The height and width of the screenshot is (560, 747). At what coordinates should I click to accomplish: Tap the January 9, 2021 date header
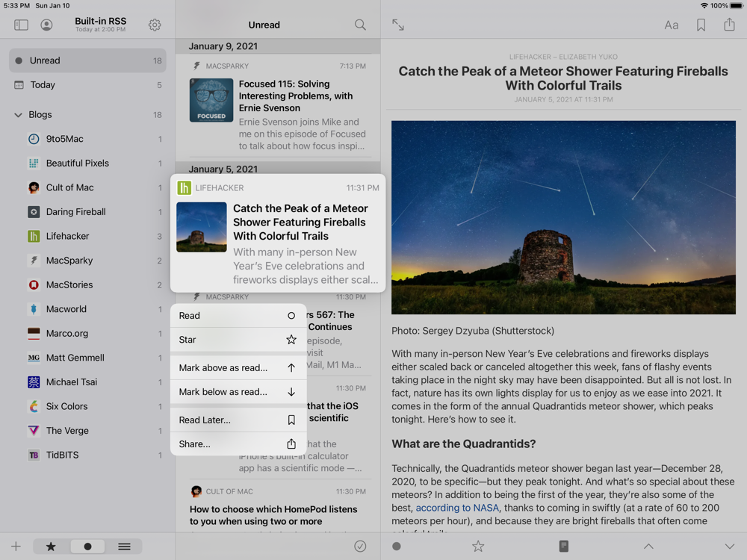pyautogui.click(x=223, y=46)
